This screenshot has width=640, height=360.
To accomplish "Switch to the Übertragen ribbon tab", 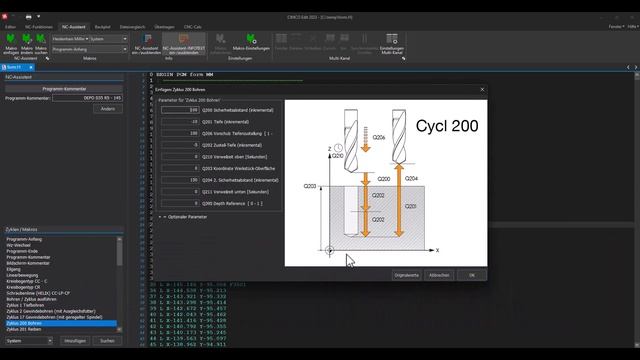I will pos(164,27).
